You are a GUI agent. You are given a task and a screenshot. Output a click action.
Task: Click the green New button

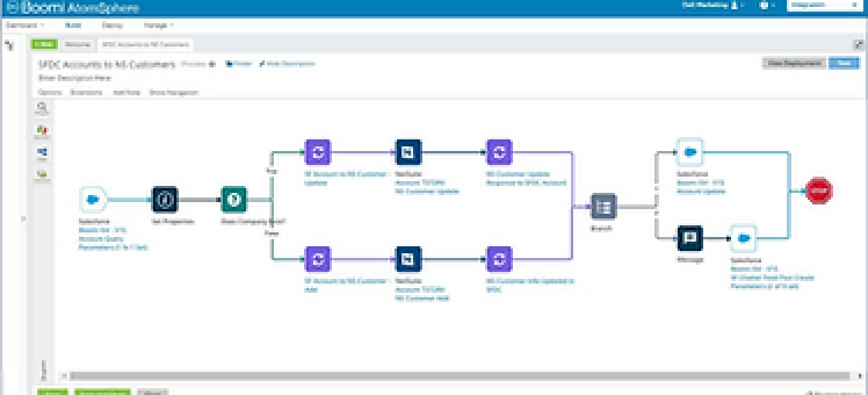tap(44, 45)
